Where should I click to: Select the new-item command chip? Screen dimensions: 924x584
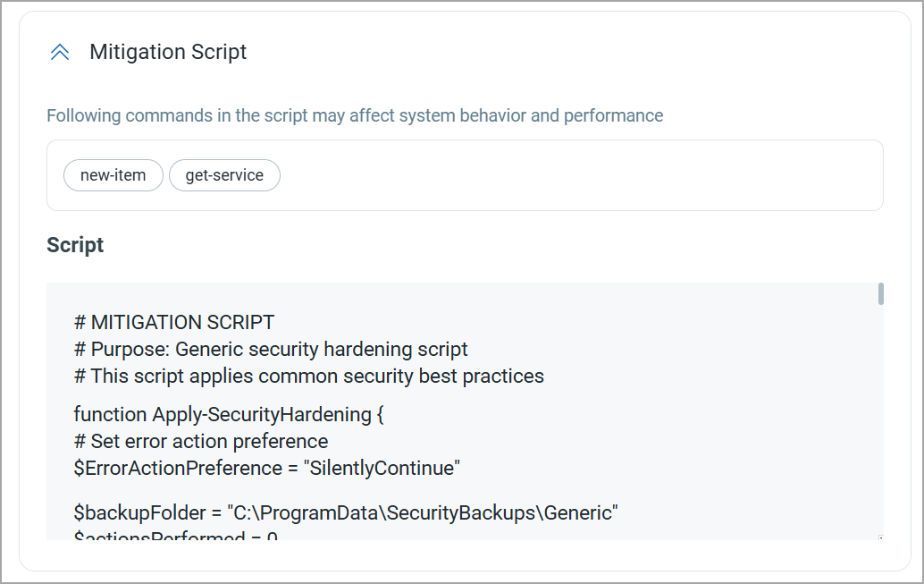[113, 175]
